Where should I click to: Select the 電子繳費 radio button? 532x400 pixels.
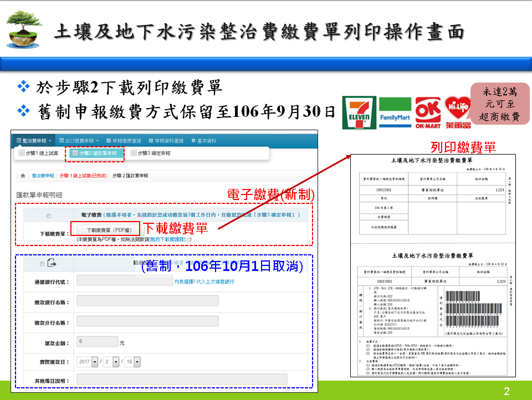point(48,216)
